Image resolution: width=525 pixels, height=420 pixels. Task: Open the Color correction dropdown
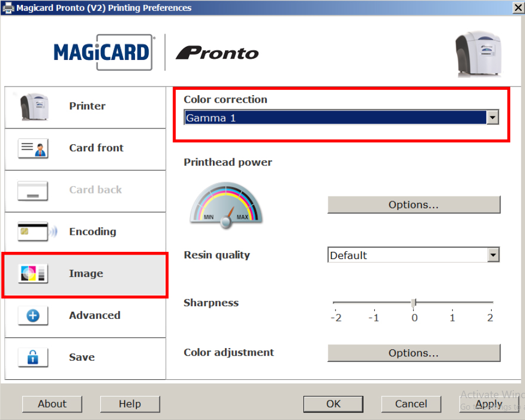click(492, 117)
